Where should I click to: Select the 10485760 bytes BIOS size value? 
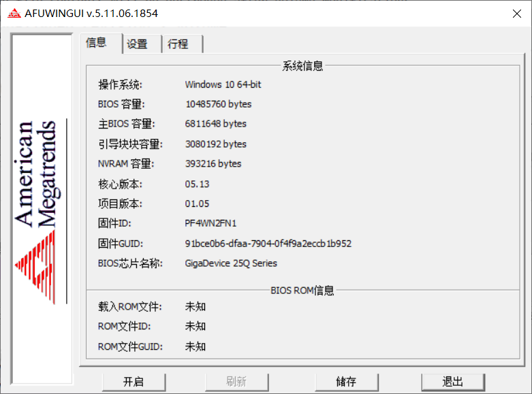219,104
